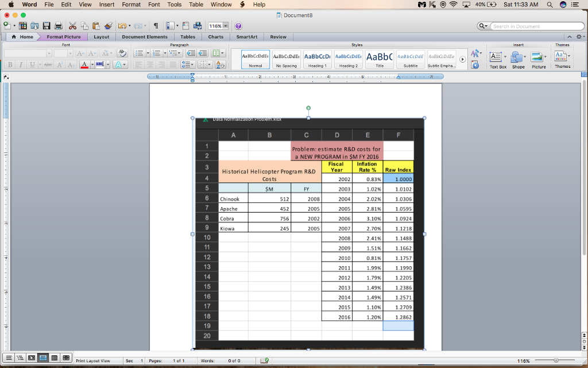Click numbered list button
This screenshot has height=368, width=588.
tap(157, 53)
